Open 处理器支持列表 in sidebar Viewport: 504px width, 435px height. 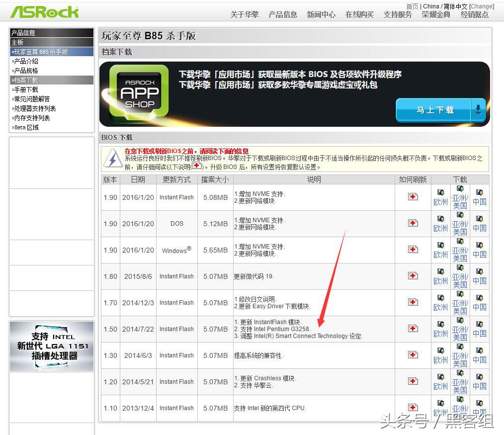click(x=35, y=108)
